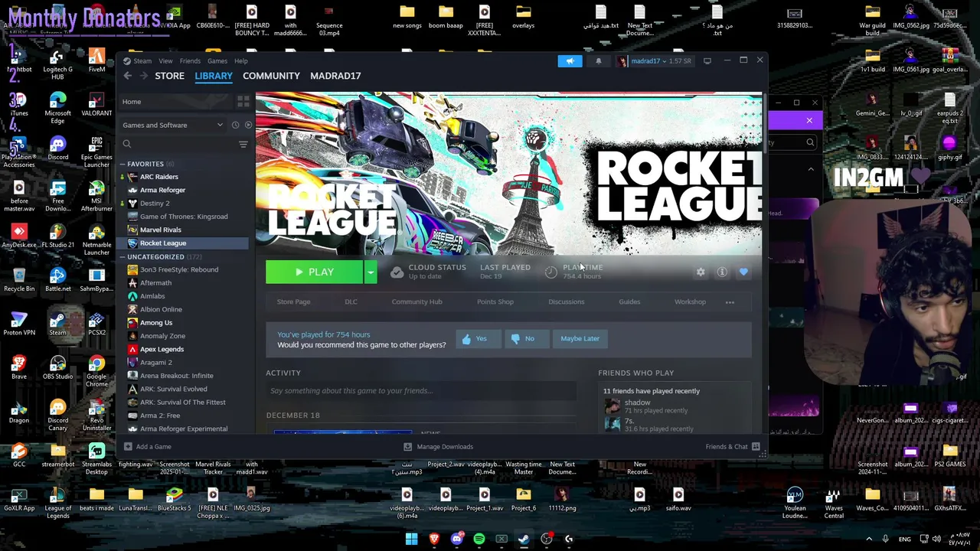The width and height of the screenshot is (980, 551).
Task: Select Game of Thrones: Kingsroad entry
Action: (183, 217)
